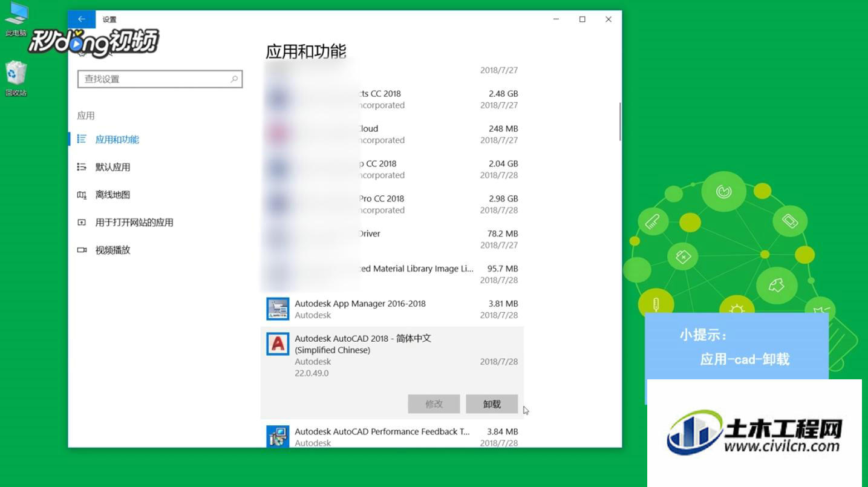Minimize the 设置 window
The width and height of the screenshot is (868, 487).
click(x=556, y=19)
